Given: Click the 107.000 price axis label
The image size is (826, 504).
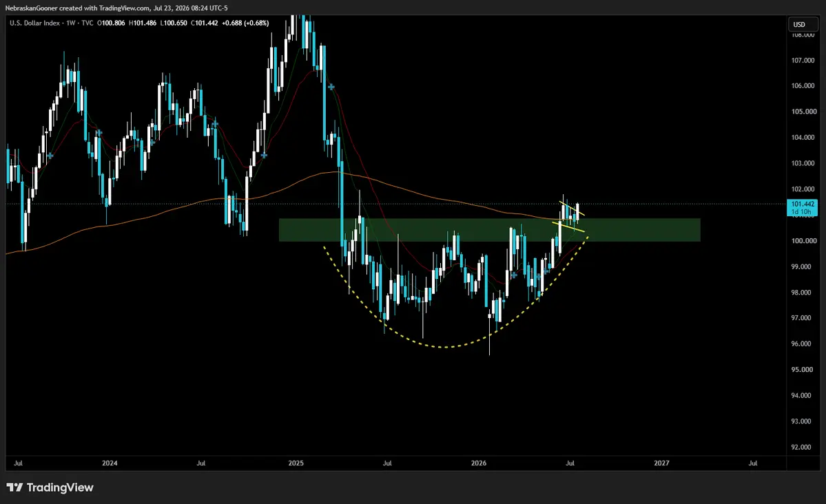Looking at the screenshot, I should pos(803,61).
